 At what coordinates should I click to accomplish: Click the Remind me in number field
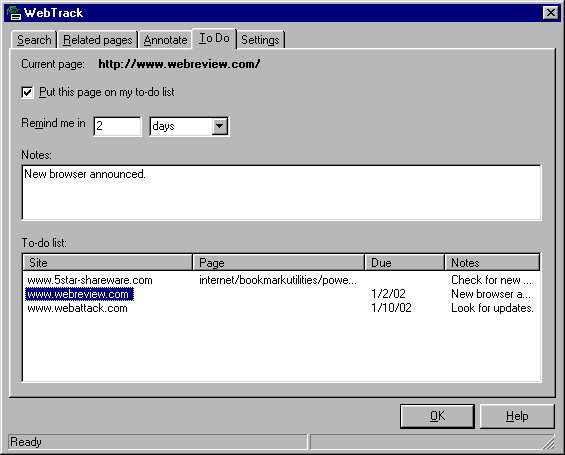click(117, 126)
